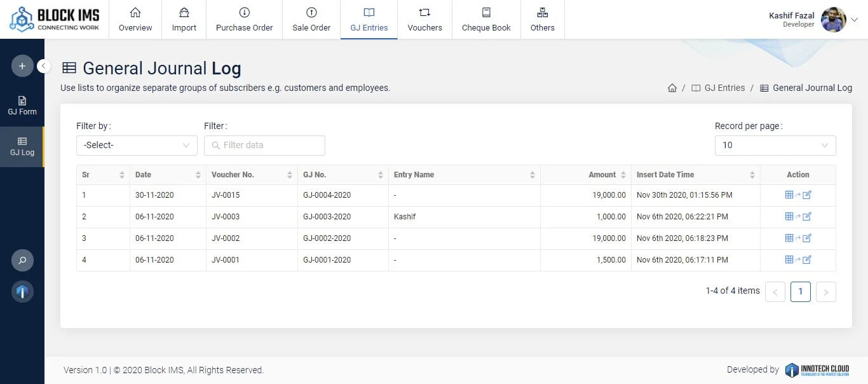Switch to the Purchase Order tab
Screen dimensions: 868x384
244,20
